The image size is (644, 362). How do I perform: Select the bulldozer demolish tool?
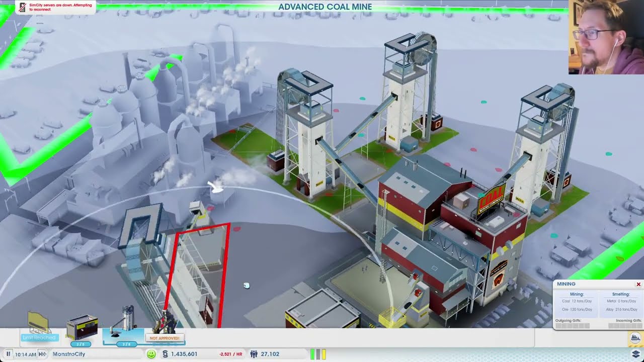tap(635, 338)
